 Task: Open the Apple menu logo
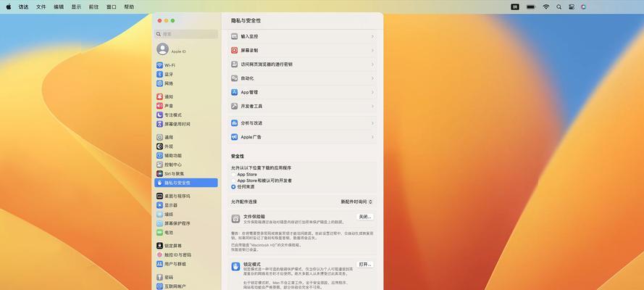(8, 7)
